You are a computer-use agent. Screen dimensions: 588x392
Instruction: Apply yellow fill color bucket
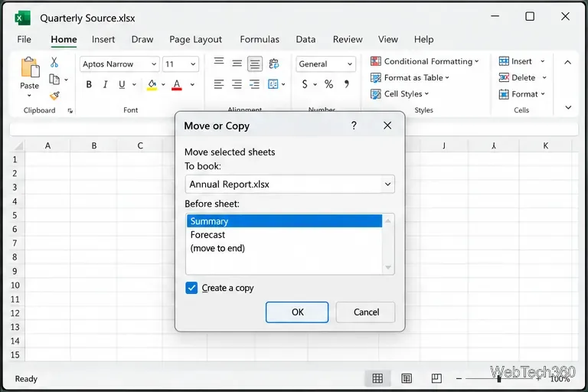click(152, 85)
